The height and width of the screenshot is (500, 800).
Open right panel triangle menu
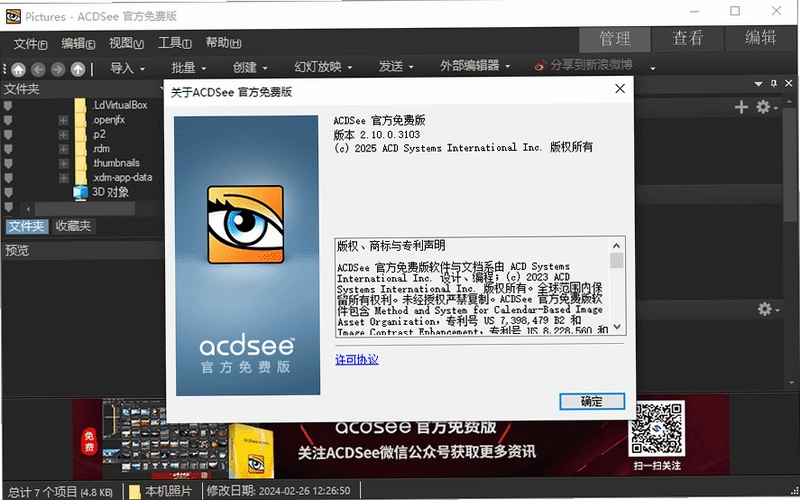(759, 84)
